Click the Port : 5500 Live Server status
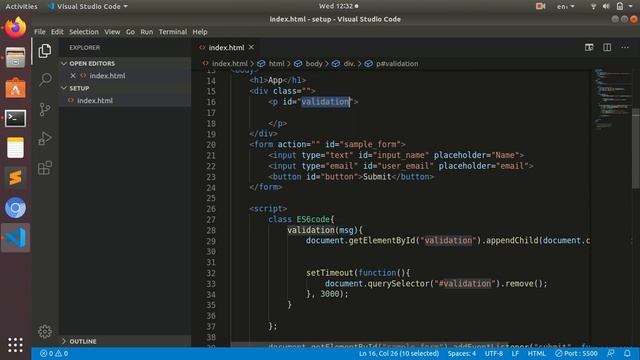The width and height of the screenshot is (640, 360). point(576,353)
